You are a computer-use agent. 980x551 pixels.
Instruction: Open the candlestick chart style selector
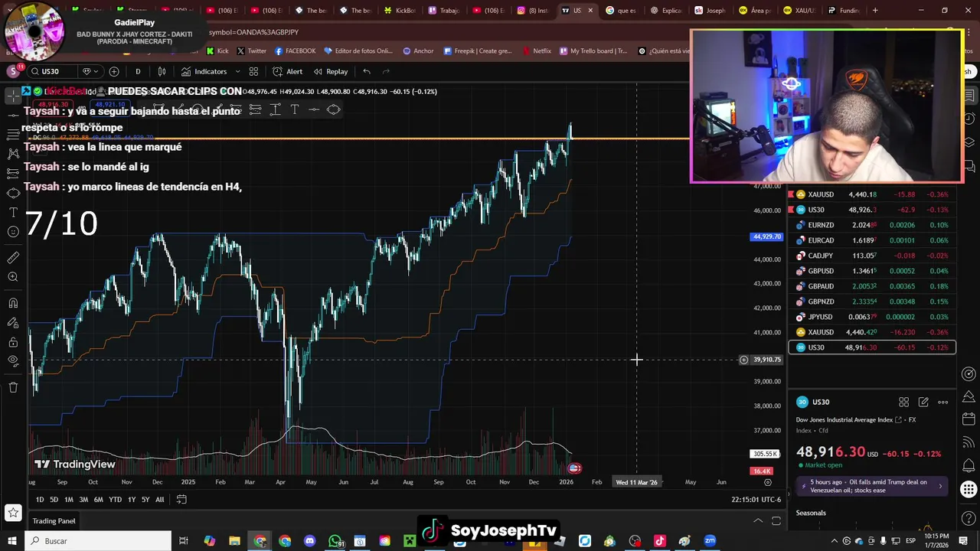click(162, 71)
